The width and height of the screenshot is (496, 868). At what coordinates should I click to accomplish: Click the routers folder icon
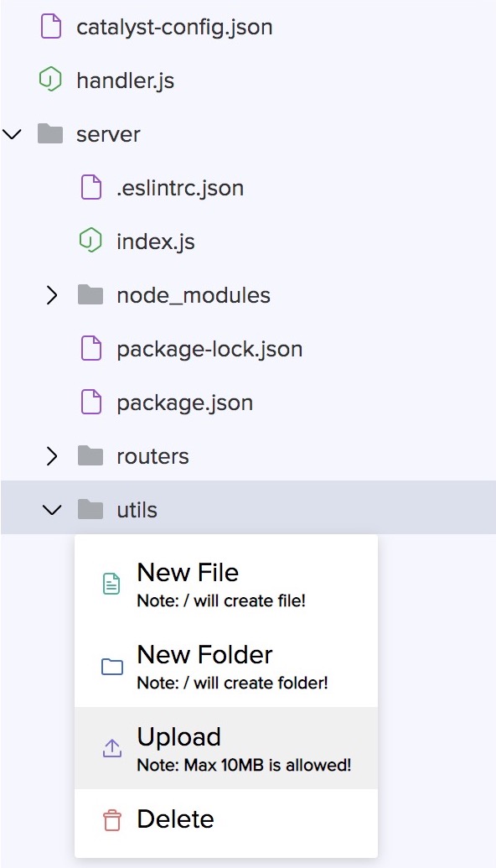[92, 456]
